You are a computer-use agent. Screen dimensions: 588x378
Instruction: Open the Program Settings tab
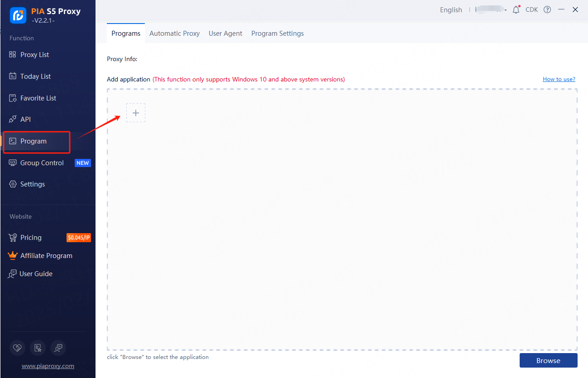(x=277, y=33)
